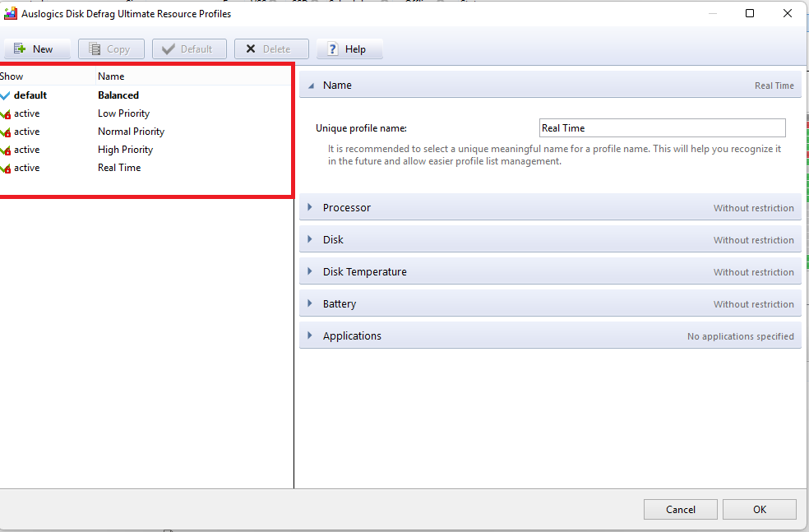Click 'Without restriction' text in Disk Temperature header
This screenshot has width=809, height=532.
pyautogui.click(x=754, y=272)
